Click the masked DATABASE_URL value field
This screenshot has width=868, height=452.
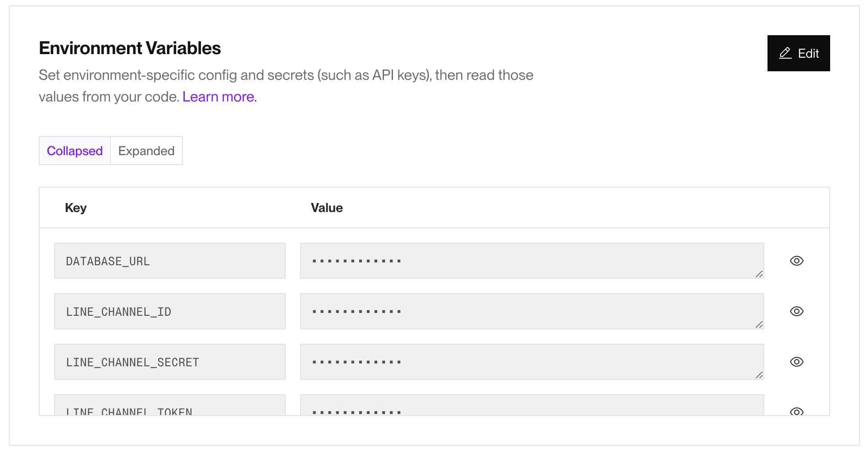point(532,261)
